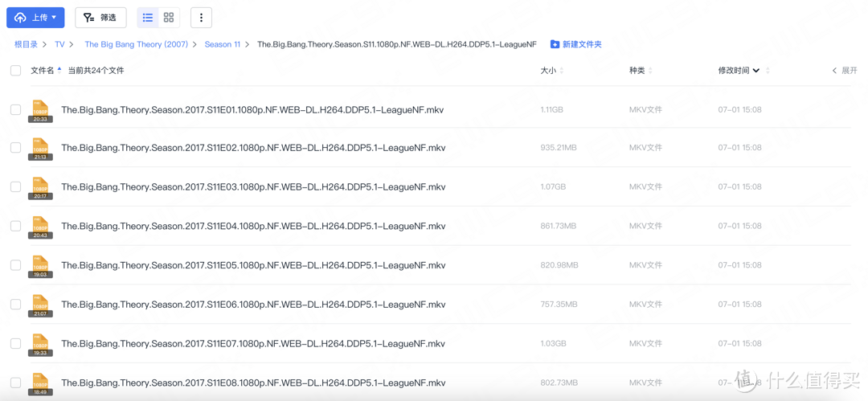Check the box for S11E03 file
The height and width of the screenshot is (401, 868).
tap(15, 187)
